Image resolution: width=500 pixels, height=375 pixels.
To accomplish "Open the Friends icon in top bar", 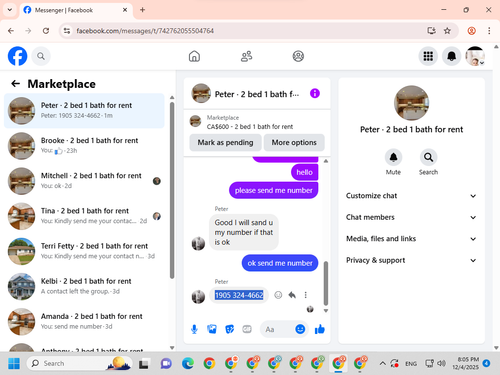I will 246,56.
